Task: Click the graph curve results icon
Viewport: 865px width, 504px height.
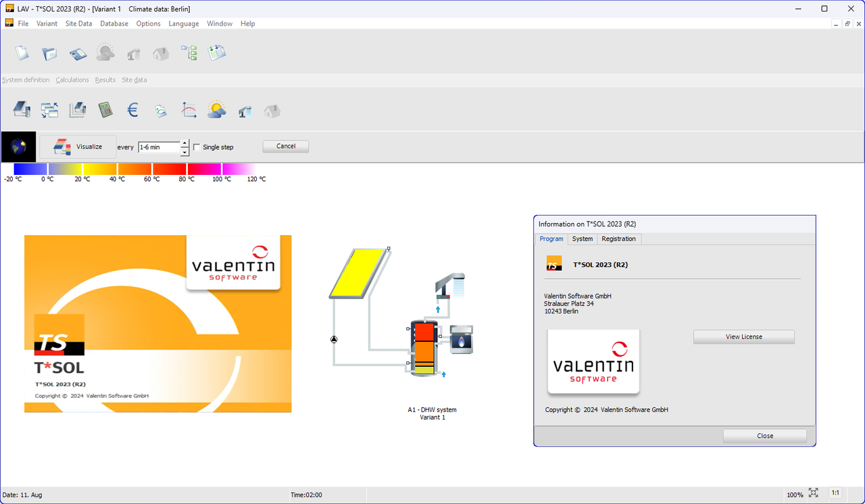Action: click(188, 109)
